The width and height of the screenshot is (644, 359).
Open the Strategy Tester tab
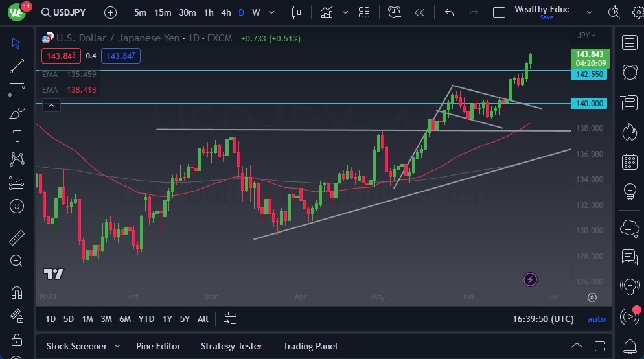click(231, 346)
